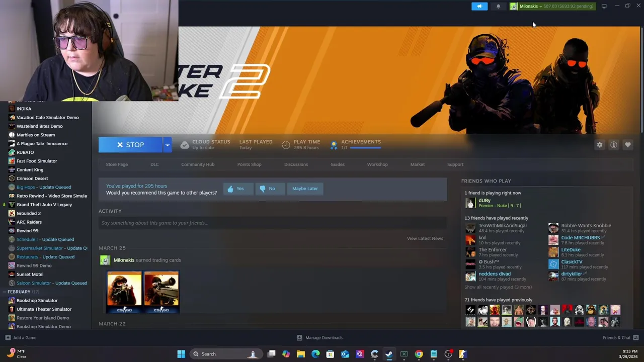Open Microsoft Edge from taskbar
Image resolution: width=644 pixels, height=362 pixels.
(315, 354)
